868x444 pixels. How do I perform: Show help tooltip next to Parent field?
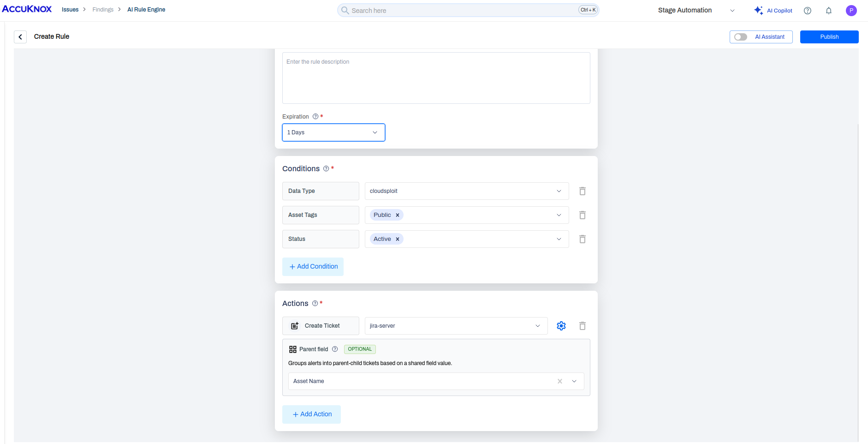[335, 349]
